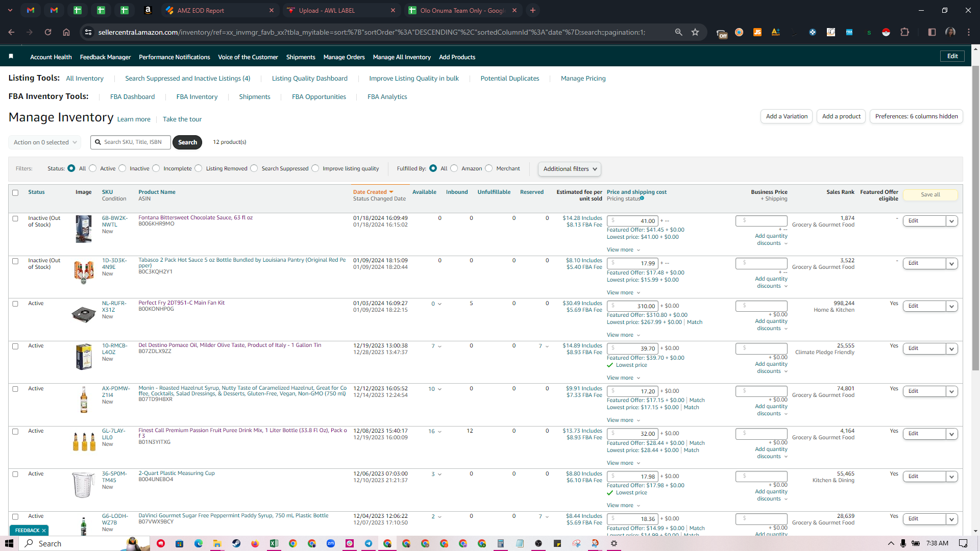Open the Chrome extensions puzzle menu
Screen dimensions: 980x551
(904, 32)
